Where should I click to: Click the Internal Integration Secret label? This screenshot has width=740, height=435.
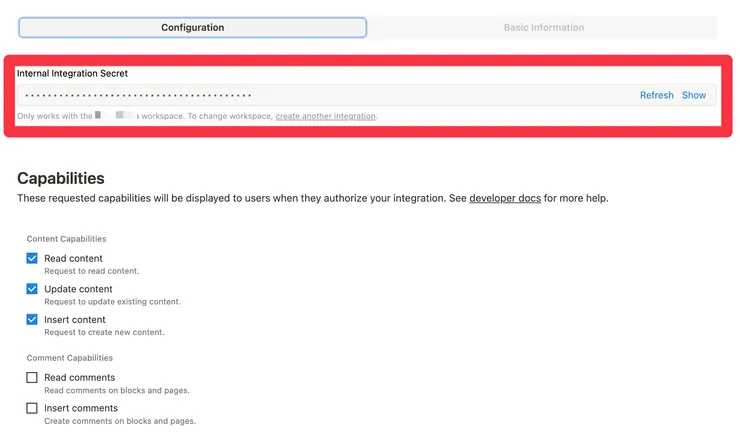click(72, 74)
